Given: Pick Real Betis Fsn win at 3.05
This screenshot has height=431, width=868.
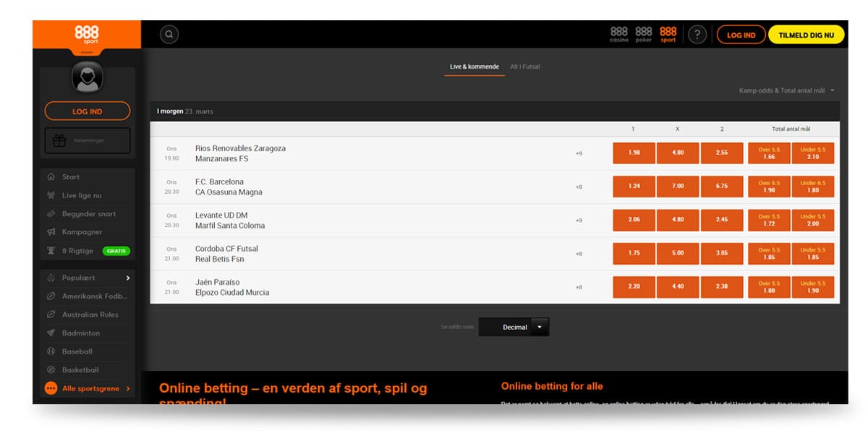Looking at the screenshot, I should tap(722, 254).
